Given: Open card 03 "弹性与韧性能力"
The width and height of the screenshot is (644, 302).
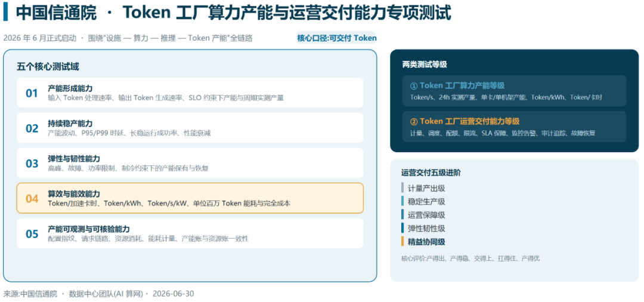Looking at the screenshot, I should pos(190,163).
